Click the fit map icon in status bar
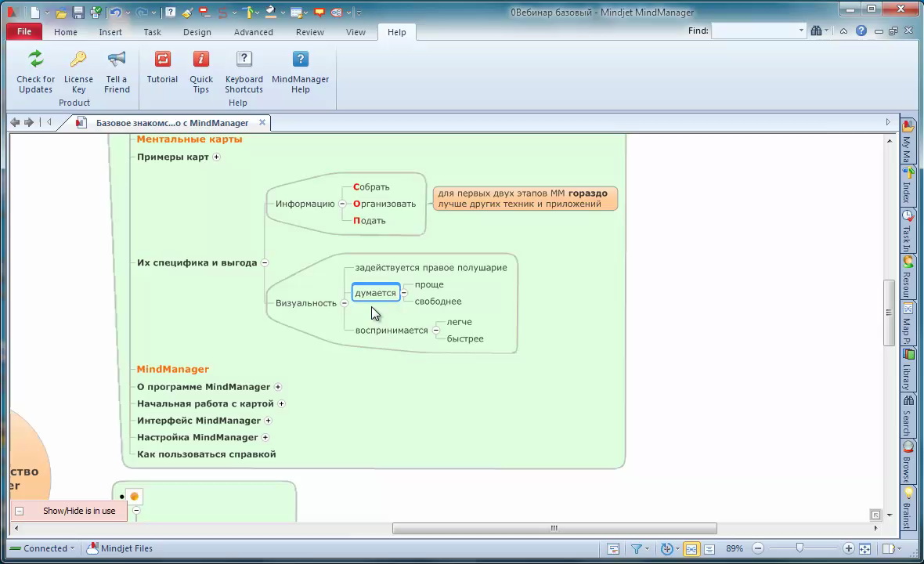The image size is (924, 564). pos(864,548)
